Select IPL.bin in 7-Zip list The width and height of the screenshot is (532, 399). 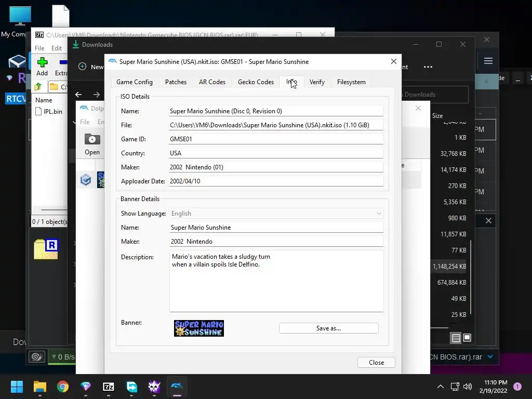(49, 111)
